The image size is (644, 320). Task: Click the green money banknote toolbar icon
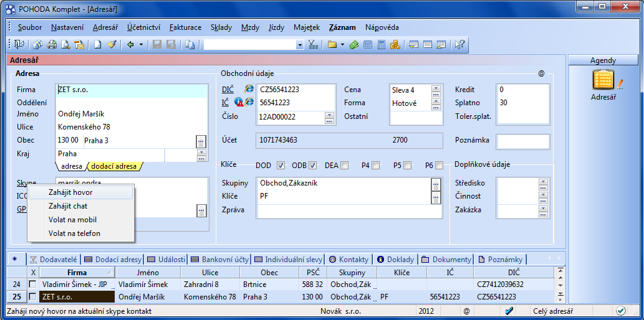click(x=354, y=45)
